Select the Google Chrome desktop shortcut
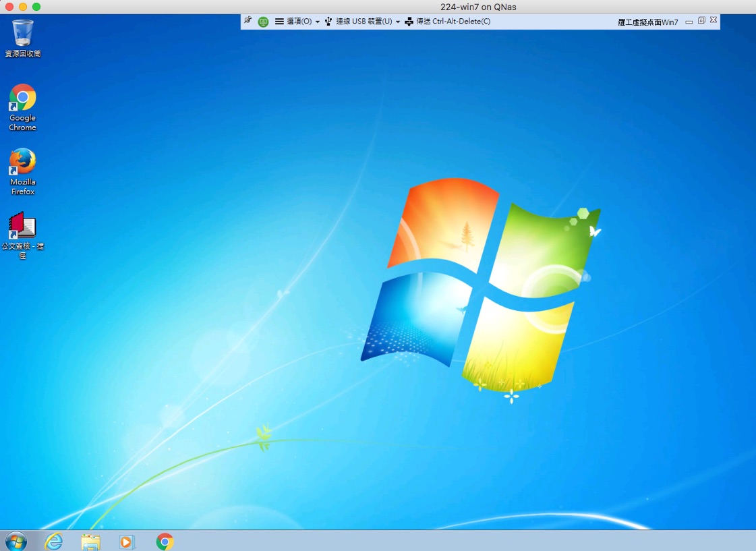The width and height of the screenshot is (756, 551). click(x=23, y=107)
